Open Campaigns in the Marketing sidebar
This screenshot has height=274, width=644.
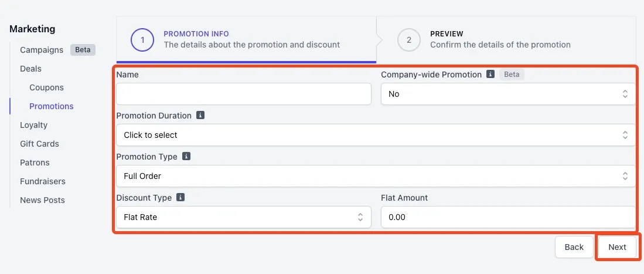tap(42, 50)
